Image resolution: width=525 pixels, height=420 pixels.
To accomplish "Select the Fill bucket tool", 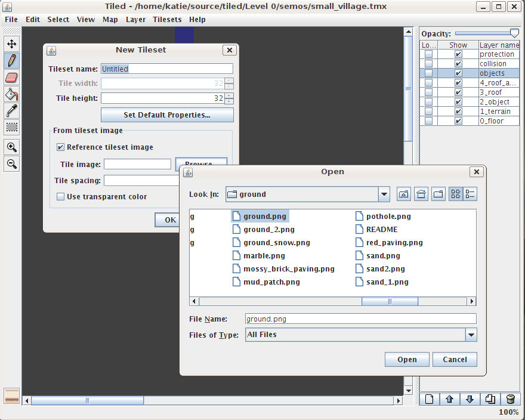I will coord(11,94).
